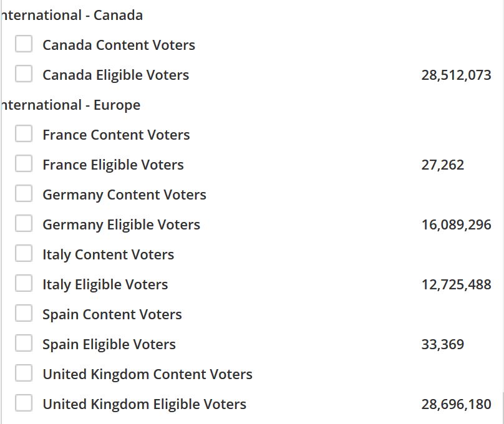Image resolution: width=504 pixels, height=424 pixels.
Task: Check United Kingdom Content Voters checkbox
Action: pyautogui.click(x=24, y=373)
